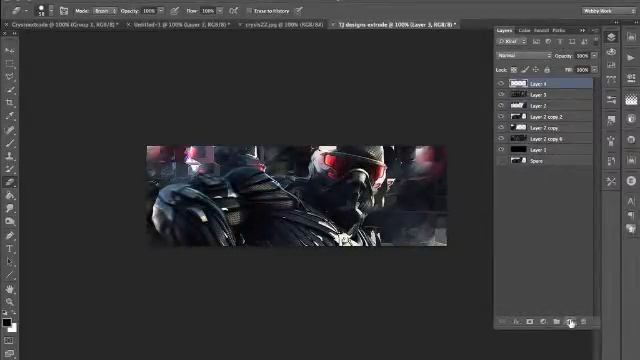Viewport: 640px width, 360px height.
Task: Select the Zoom tool
Action: (x=9, y=302)
